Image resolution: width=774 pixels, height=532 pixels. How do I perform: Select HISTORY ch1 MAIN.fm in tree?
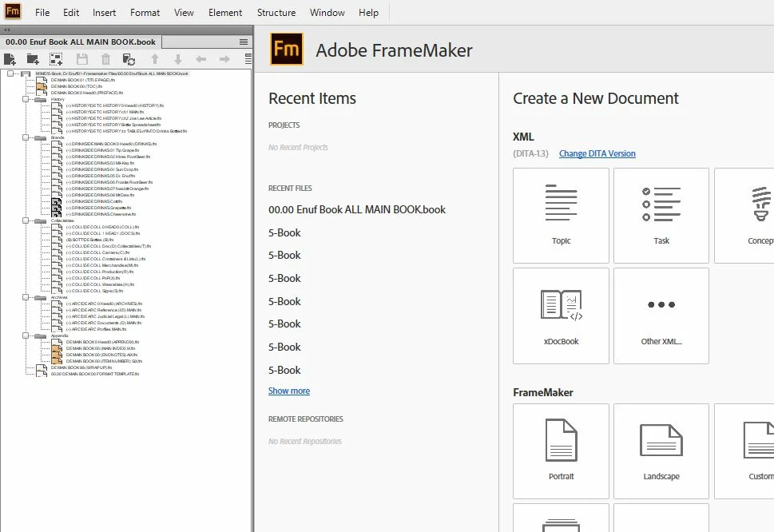tap(105, 112)
